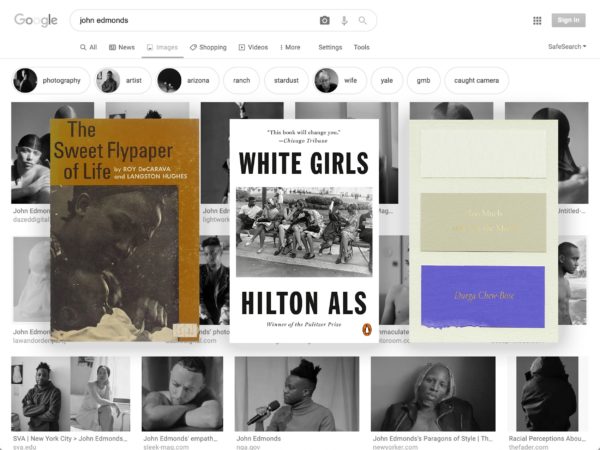
Task: Select the arizona filter chip
Action: pos(188,80)
